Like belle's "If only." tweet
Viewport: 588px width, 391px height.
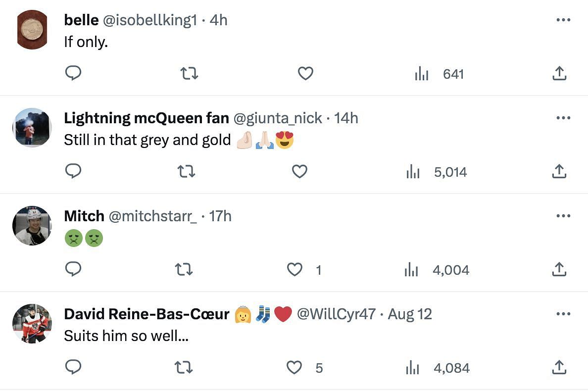tap(305, 74)
